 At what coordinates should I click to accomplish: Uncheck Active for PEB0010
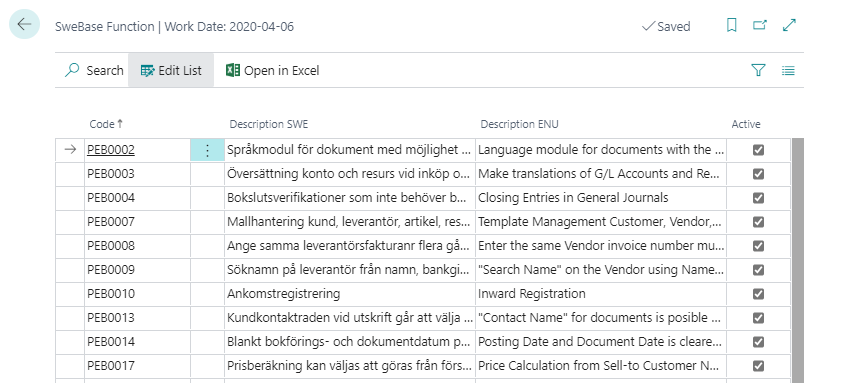[758, 294]
